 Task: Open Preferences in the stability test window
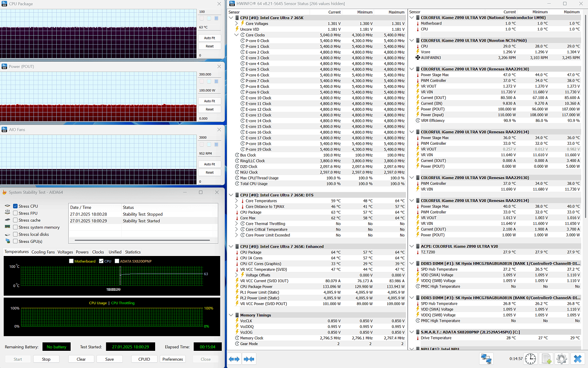pyautogui.click(x=173, y=359)
